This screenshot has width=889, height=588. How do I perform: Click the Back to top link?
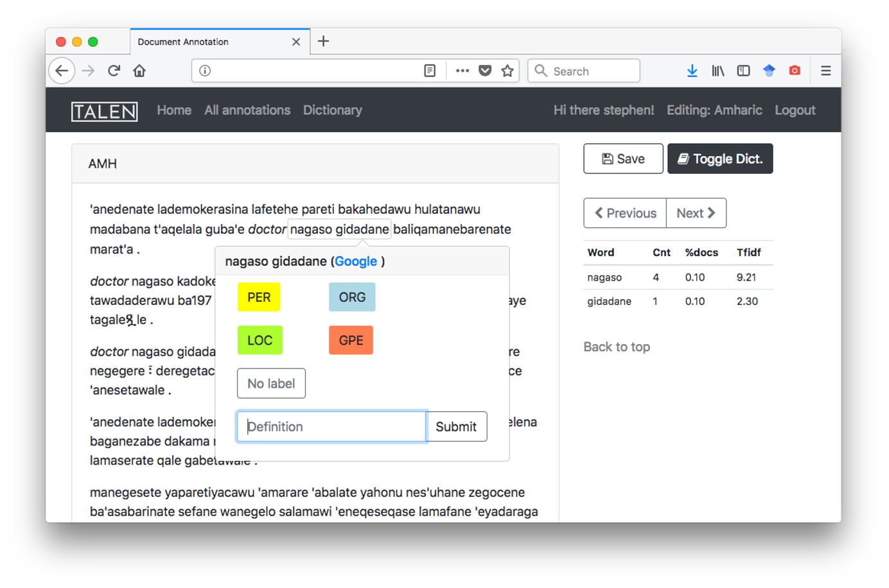pos(617,347)
